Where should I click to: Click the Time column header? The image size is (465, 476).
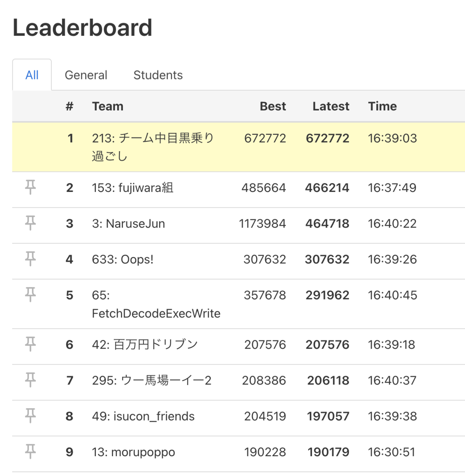382,106
